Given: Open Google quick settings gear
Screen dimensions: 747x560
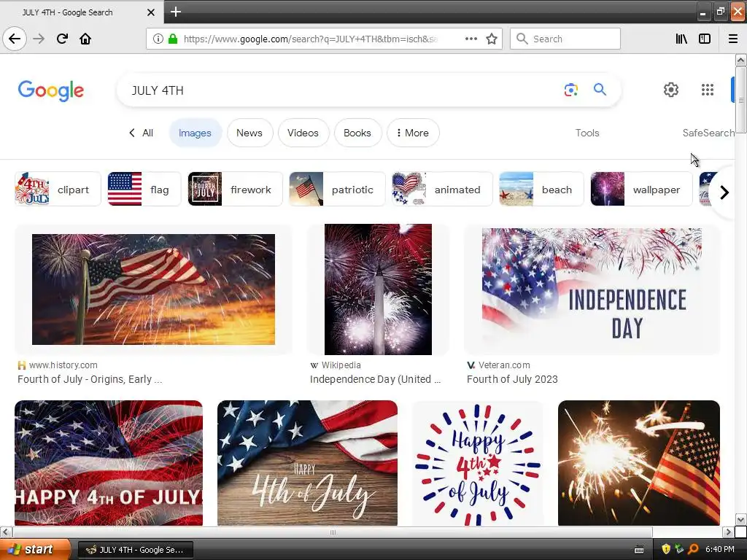Looking at the screenshot, I should [671, 90].
